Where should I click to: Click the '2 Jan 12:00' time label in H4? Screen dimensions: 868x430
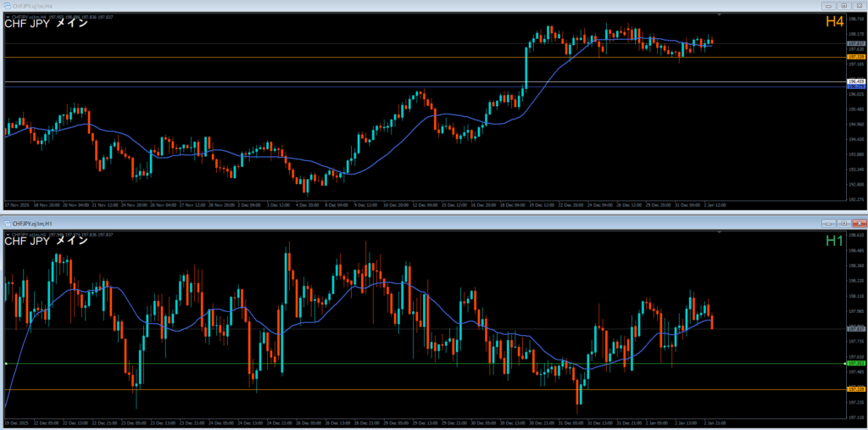pyautogui.click(x=715, y=204)
